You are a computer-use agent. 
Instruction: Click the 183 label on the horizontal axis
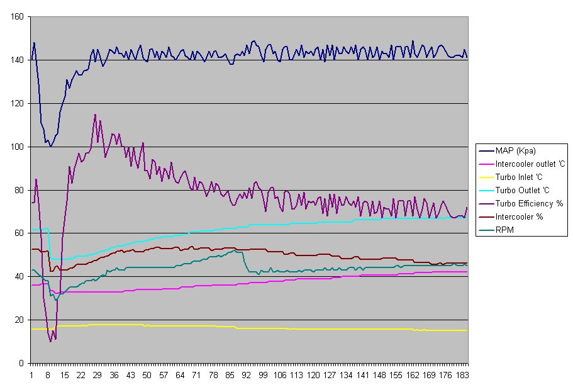[462, 375]
